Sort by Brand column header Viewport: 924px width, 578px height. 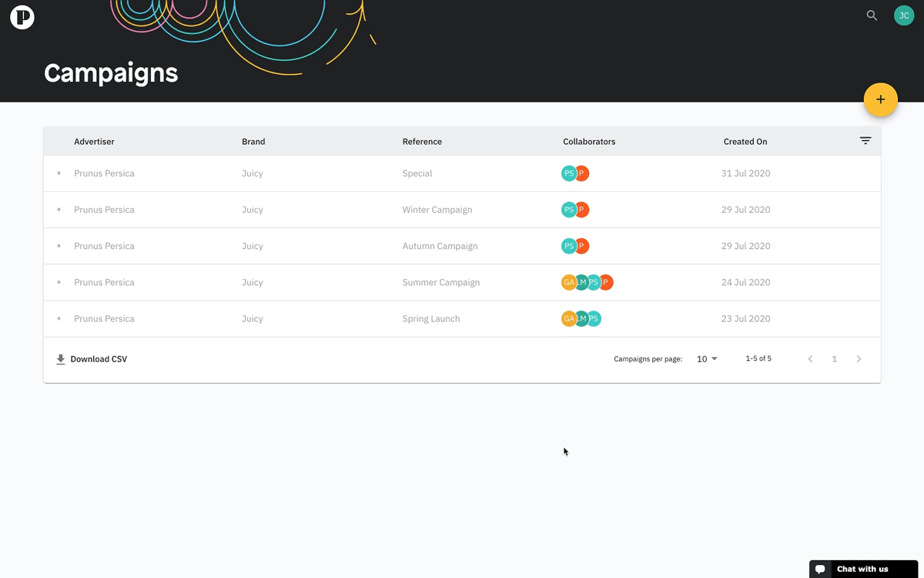coord(253,142)
